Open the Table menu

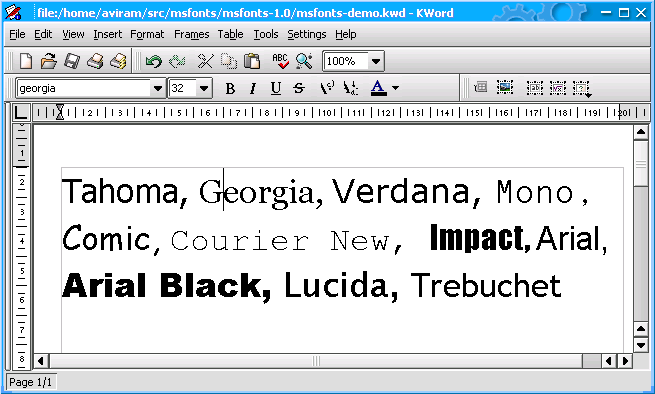(x=230, y=34)
